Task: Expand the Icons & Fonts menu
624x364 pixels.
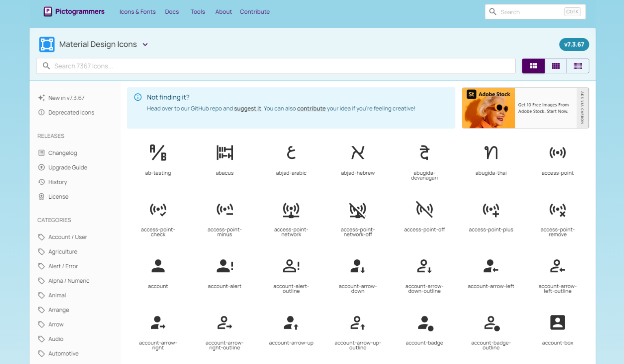Action: (x=137, y=12)
